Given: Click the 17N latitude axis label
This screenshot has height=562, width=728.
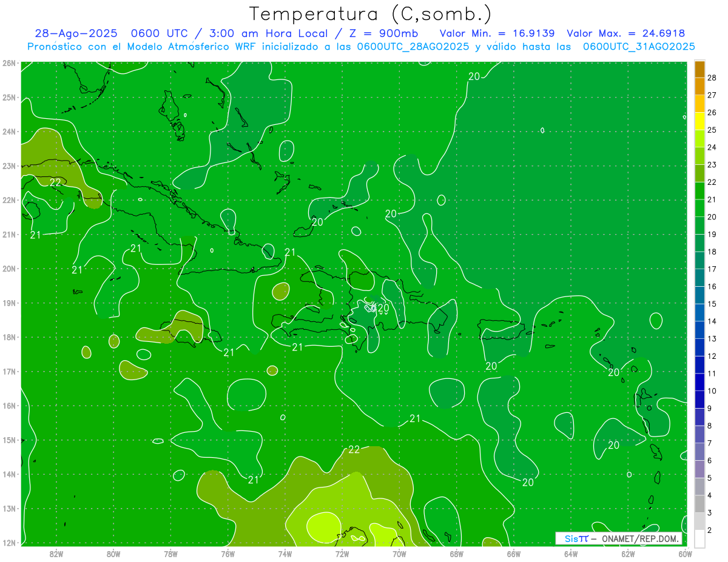Looking at the screenshot, I should [x=9, y=372].
